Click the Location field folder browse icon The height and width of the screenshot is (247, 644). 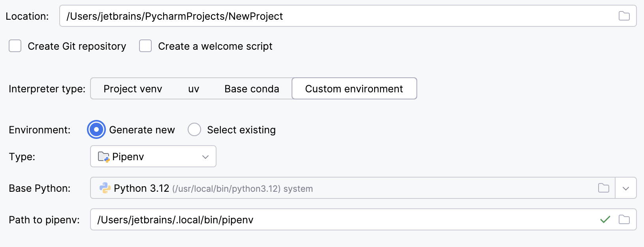(x=624, y=16)
